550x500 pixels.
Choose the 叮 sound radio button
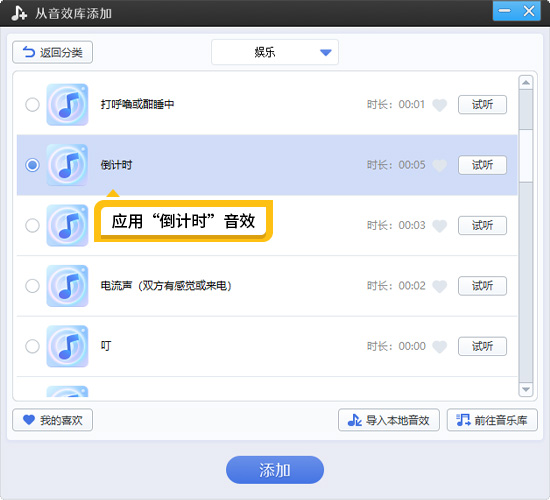(32, 346)
